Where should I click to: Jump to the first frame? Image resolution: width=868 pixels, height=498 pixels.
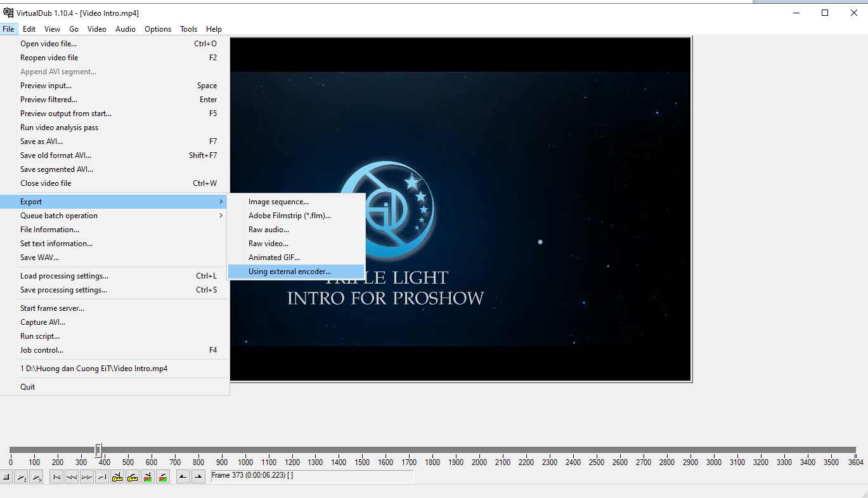click(56, 476)
